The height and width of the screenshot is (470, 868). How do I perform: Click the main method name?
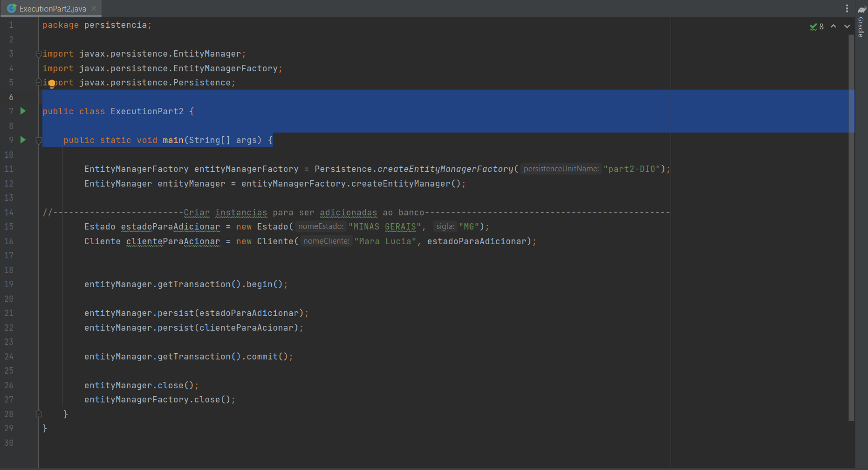[x=173, y=140]
